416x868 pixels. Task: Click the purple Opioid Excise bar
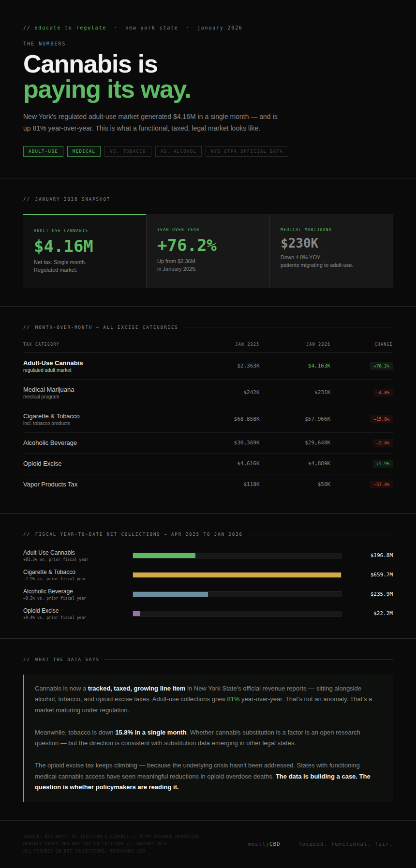point(136,614)
